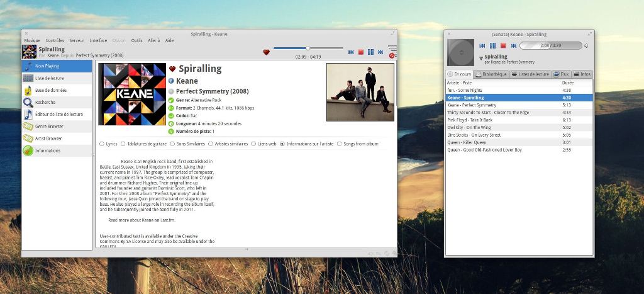This screenshot has height=294, width=644.
Task: Select Dire Straits - On Every Street in the Sonata playlist
Action: 519,135
